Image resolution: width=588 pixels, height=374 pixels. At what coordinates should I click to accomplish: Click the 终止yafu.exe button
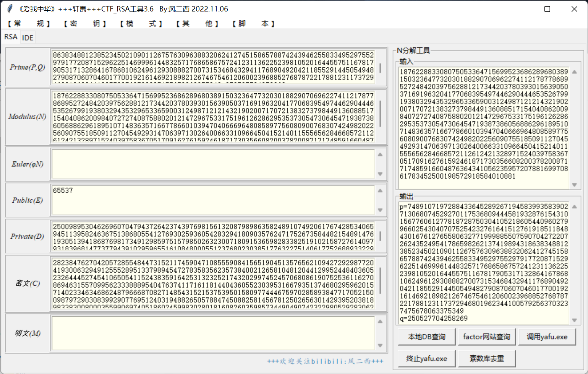427,359
